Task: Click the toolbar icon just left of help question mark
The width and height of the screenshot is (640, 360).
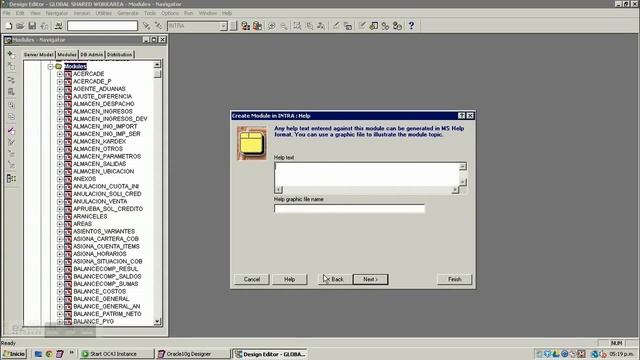Action: (x=397, y=26)
